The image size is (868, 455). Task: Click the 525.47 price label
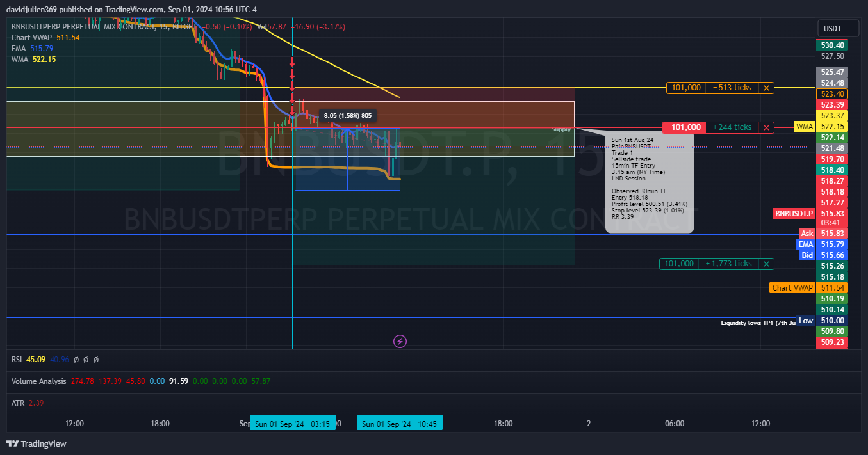point(832,72)
